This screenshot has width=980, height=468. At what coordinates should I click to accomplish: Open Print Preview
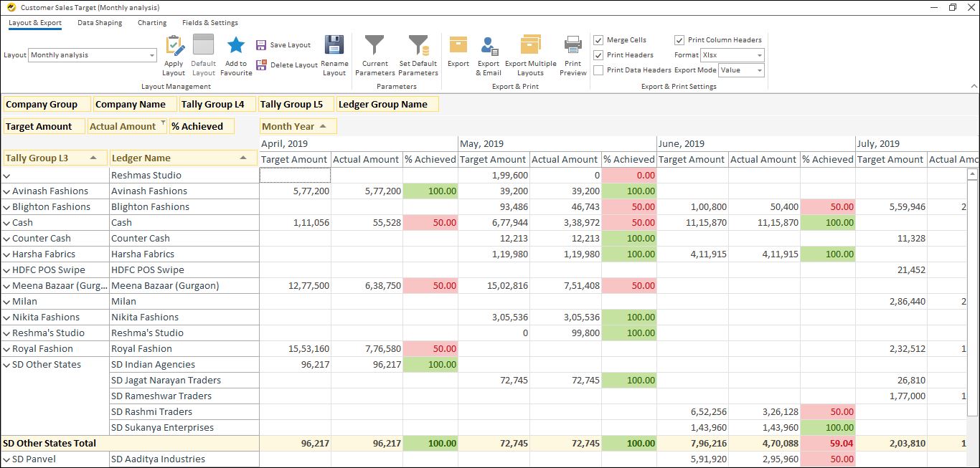572,54
